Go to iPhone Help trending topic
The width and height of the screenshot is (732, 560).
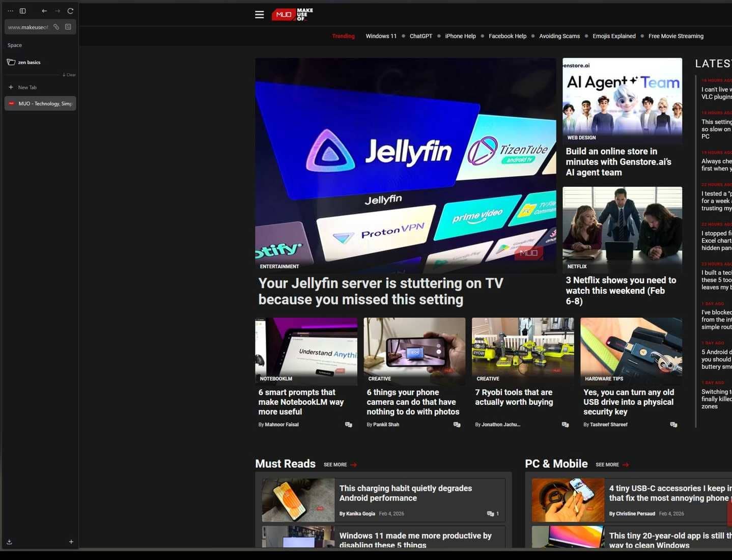[461, 36]
